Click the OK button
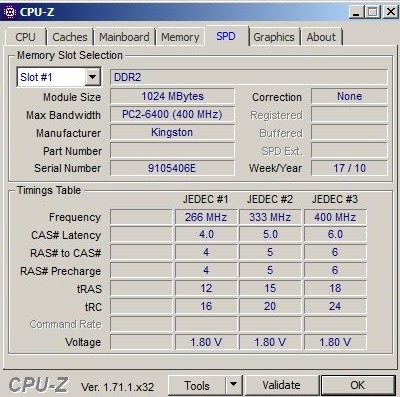This screenshot has width=400, height=397. pyautogui.click(x=358, y=385)
